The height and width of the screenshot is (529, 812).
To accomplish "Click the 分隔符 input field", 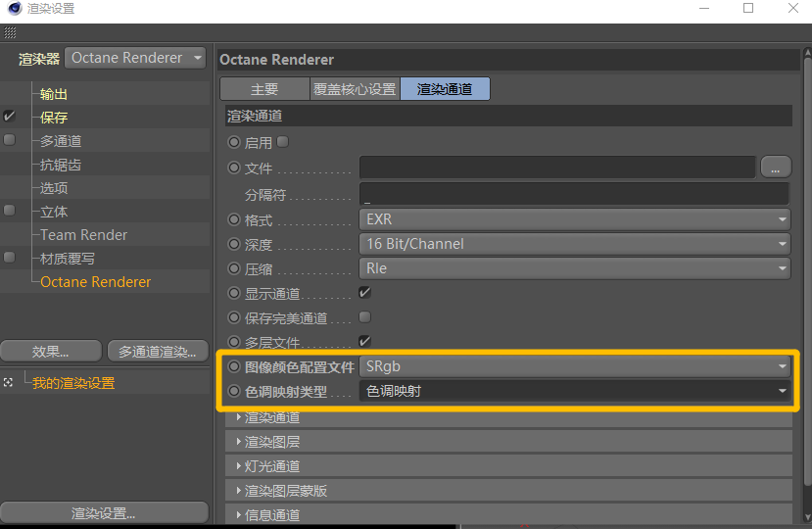I will click(574, 193).
